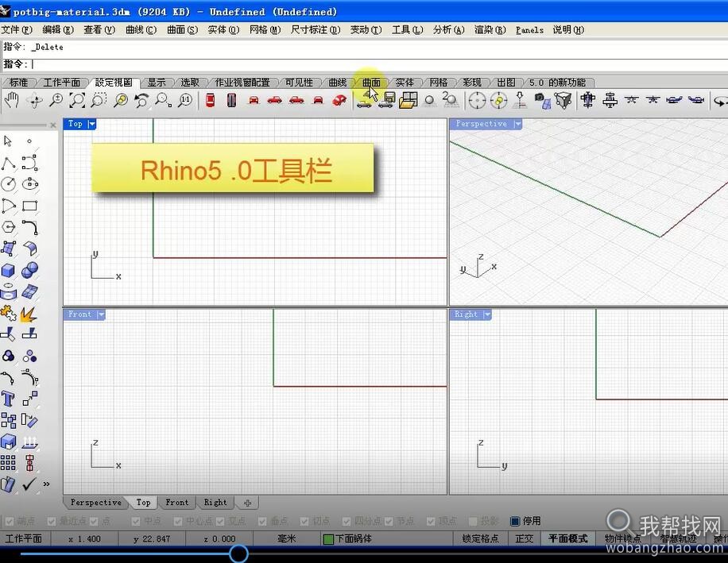Toggle the 端点 osnap checkbox
728x563 pixels.
(10, 521)
